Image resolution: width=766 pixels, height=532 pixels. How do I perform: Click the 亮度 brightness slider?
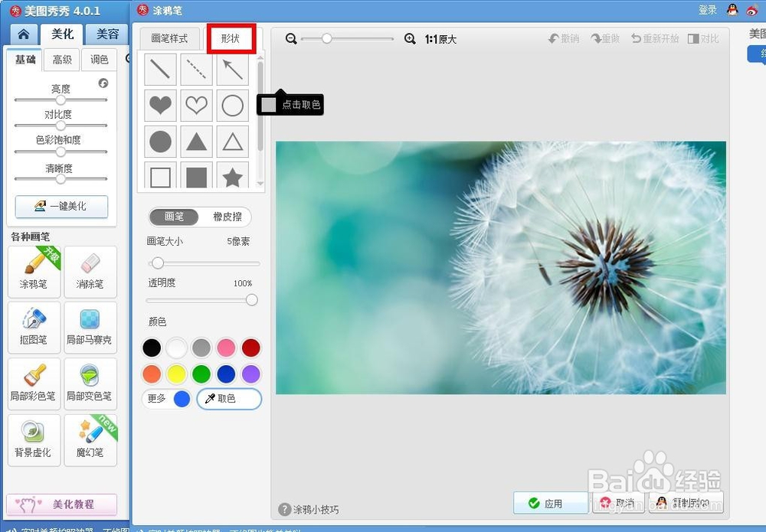coord(61,100)
